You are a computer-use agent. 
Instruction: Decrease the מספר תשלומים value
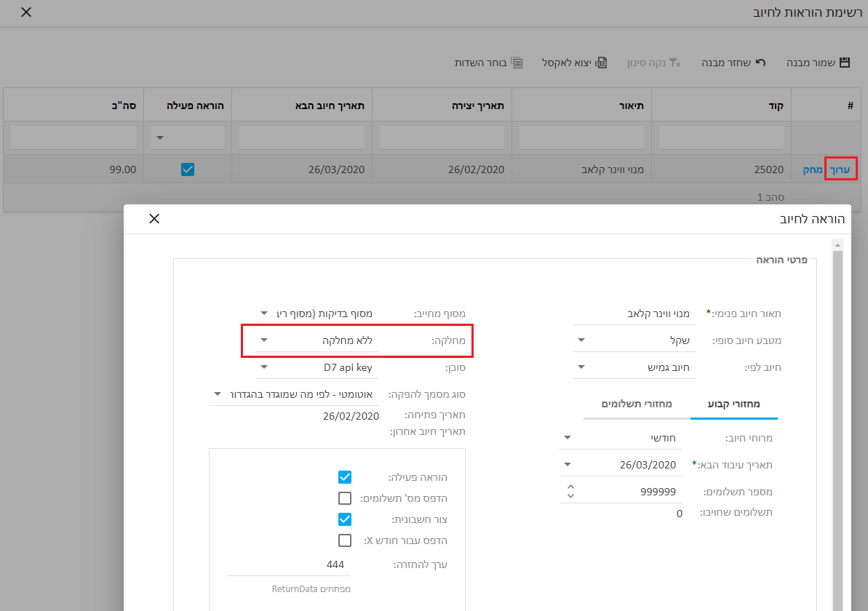tap(570, 496)
